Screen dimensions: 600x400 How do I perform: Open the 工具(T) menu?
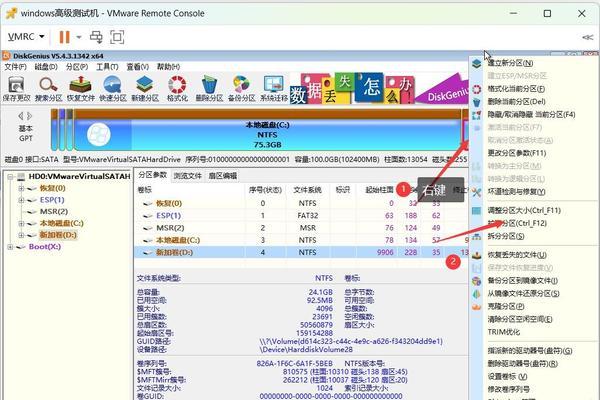click(107, 67)
